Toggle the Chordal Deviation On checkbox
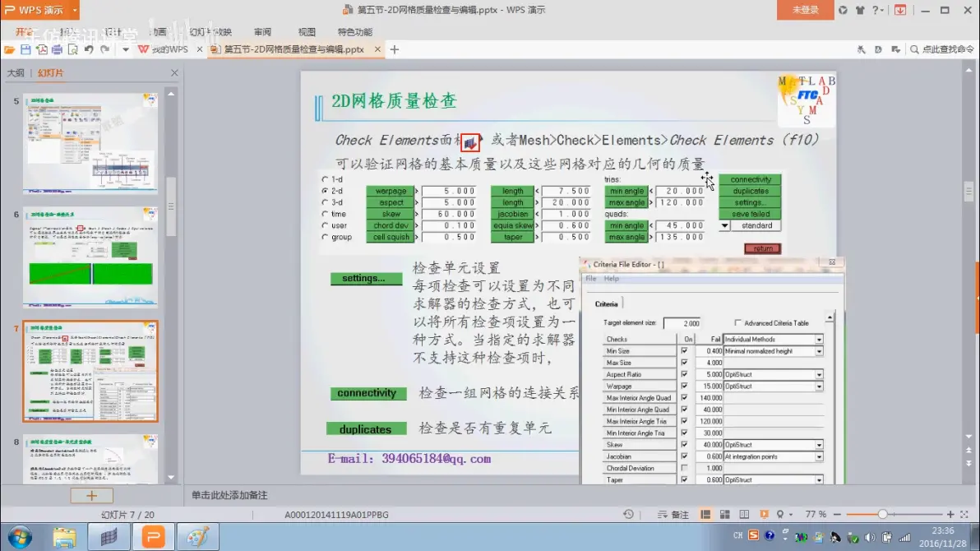 click(684, 468)
